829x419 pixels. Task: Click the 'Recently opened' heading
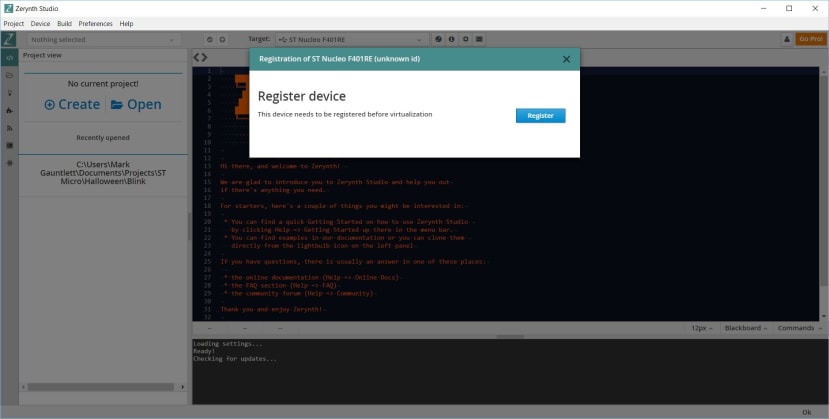click(103, 138)
